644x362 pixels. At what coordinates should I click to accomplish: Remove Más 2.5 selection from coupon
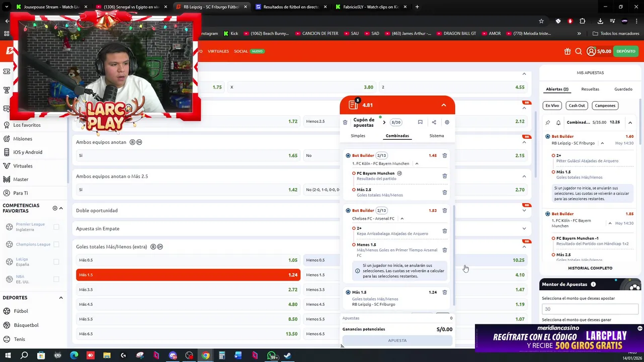coord(445,192)
